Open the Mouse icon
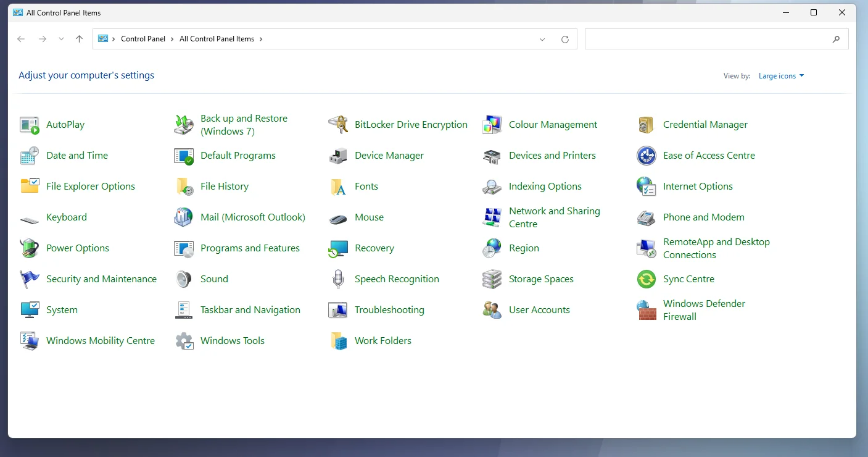The width and height of the screenshot is (868, 457). tap(338, 217)
